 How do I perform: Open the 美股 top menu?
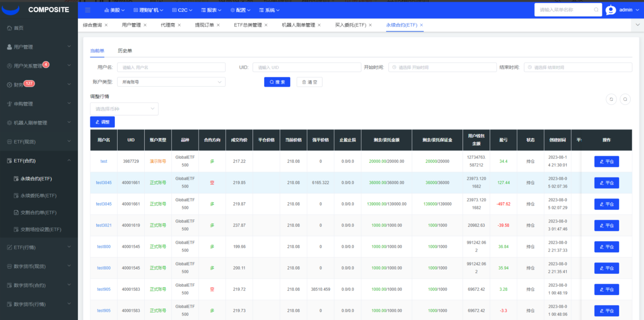[115, 10]
